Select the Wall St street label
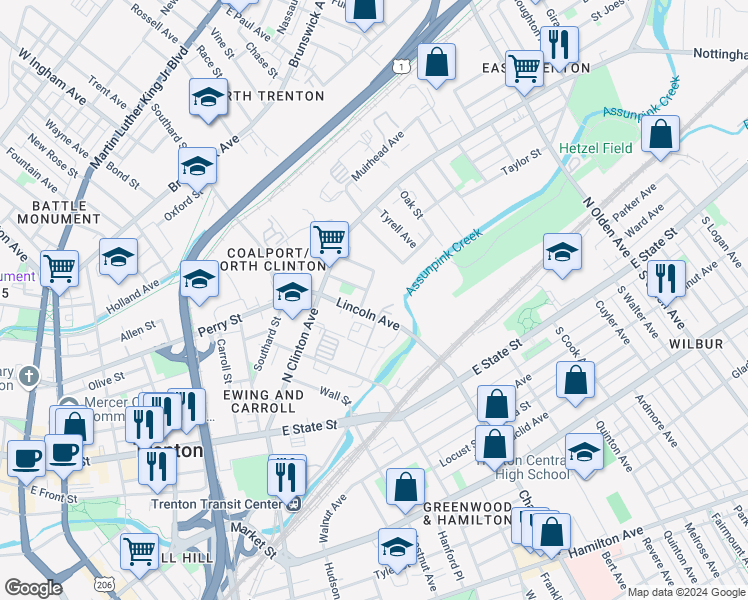 [335, 395]
